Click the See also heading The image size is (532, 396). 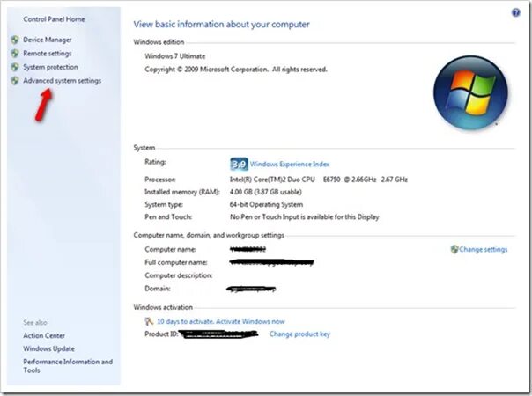pyautogui.click(x=35, y=323)
